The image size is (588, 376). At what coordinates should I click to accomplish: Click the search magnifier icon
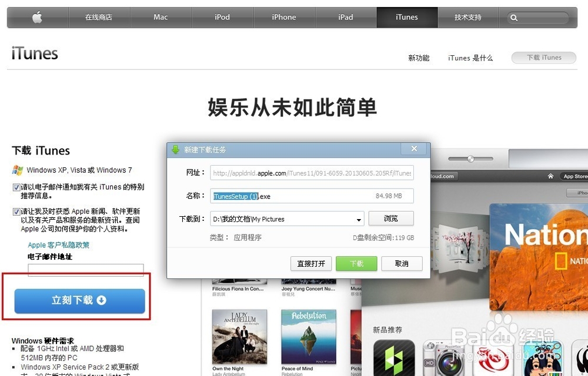click(x=514, y=18)
